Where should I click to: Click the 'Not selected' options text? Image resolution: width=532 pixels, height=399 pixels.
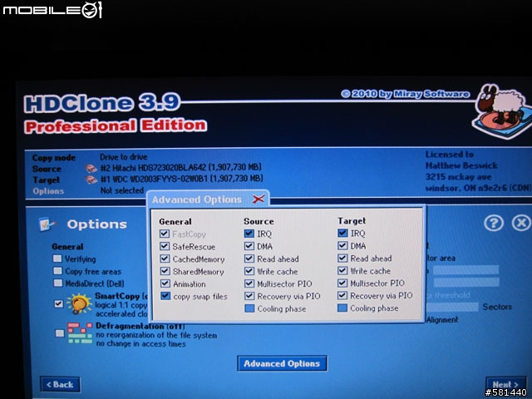(x=122, y=190)
